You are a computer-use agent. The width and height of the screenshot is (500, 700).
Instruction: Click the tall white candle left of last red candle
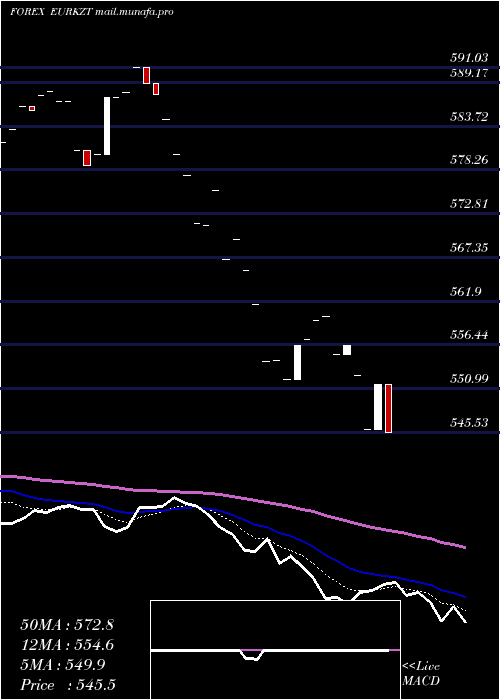pyautogui.click(x=378, y=407)
